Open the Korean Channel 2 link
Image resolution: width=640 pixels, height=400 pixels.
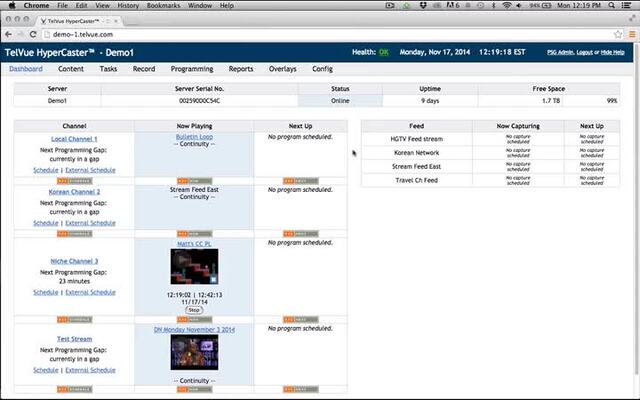74,191
